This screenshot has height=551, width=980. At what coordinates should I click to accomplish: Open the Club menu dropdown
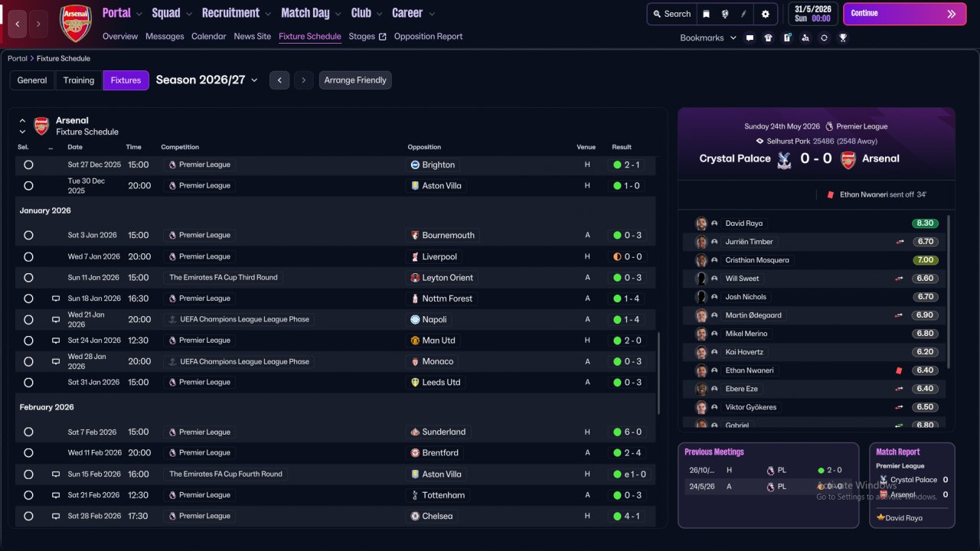pos(367,13)
